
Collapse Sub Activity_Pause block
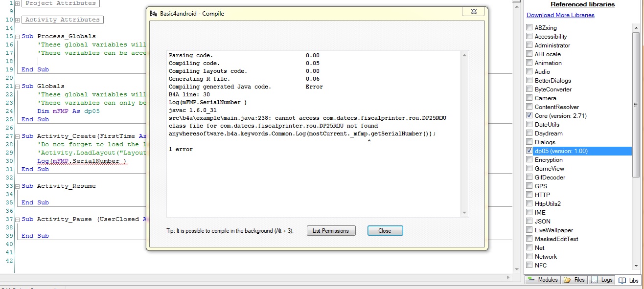[x=18, y=220]
